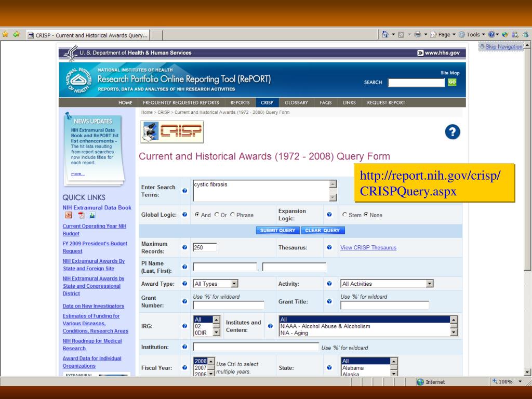
Task: Click the Print icon in browser toolbar
Action: tap(418, 35)
